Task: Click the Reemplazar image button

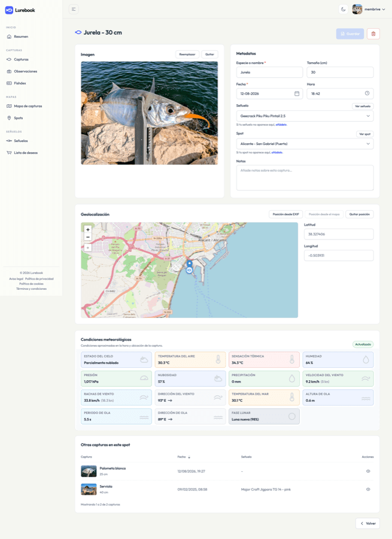Action: tap(187, 54)
